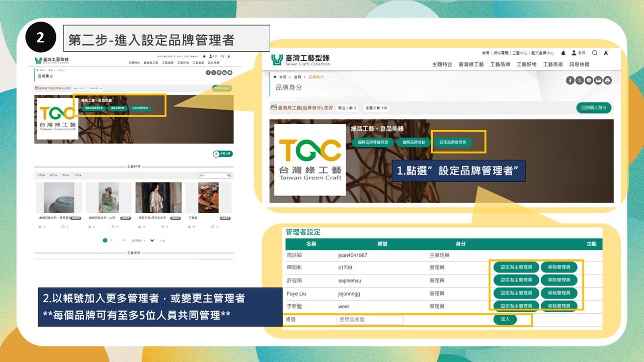Remove manager jojonnngg
644x362 pixels.
click(559, 293)
